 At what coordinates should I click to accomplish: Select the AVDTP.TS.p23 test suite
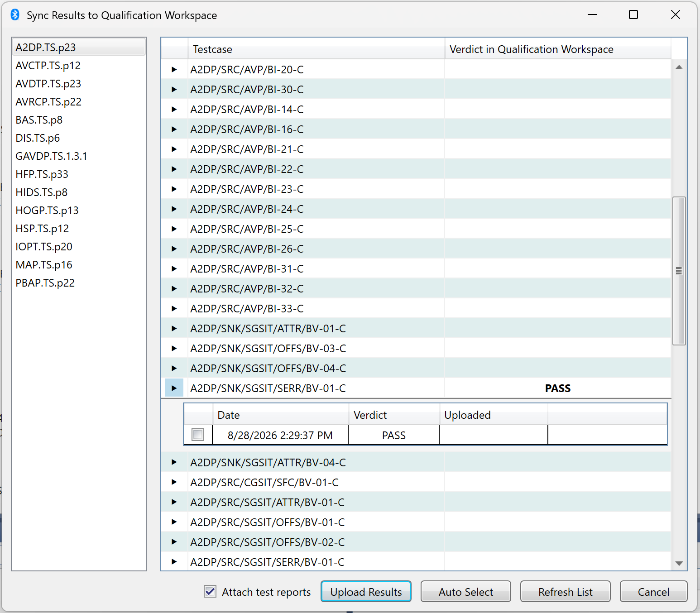[79, 84]
